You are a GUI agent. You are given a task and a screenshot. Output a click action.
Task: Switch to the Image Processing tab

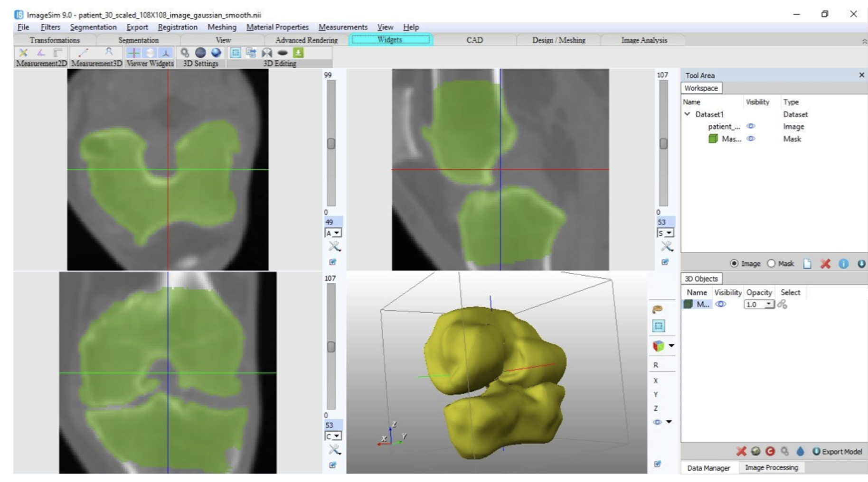(771, 467)
